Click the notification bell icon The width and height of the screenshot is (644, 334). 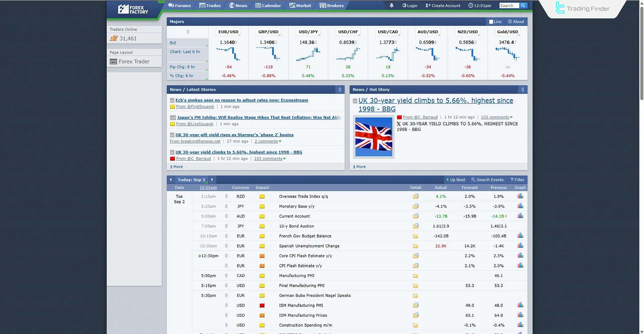point(391,5)
